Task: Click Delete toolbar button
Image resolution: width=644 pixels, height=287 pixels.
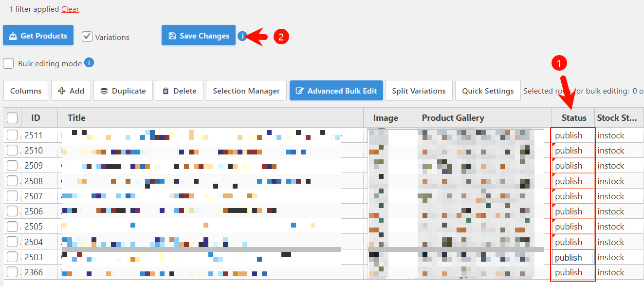Action: click(179, 91)
